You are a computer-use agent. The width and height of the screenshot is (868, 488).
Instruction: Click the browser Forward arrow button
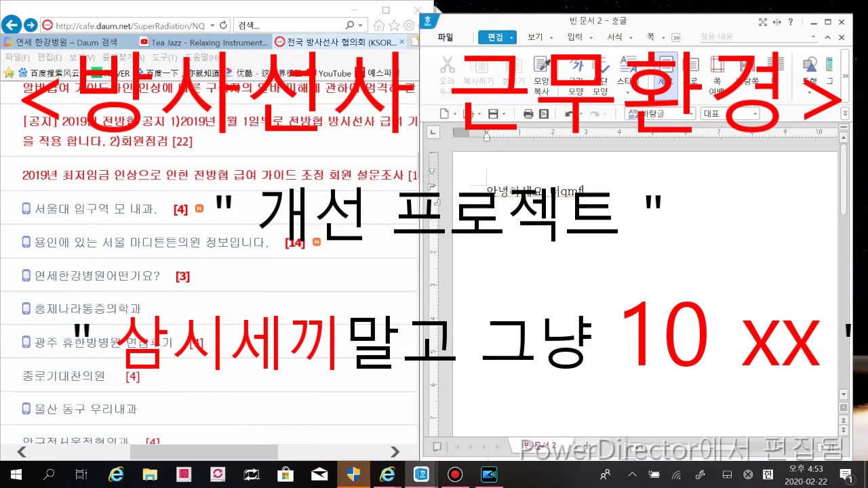30,25
